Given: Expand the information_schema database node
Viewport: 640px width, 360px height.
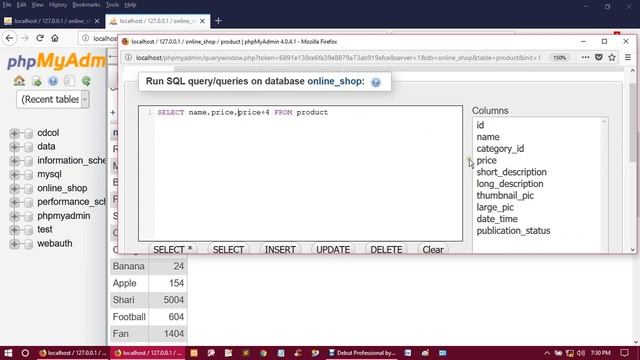Looking at the screenshot, I should (14, 161).
